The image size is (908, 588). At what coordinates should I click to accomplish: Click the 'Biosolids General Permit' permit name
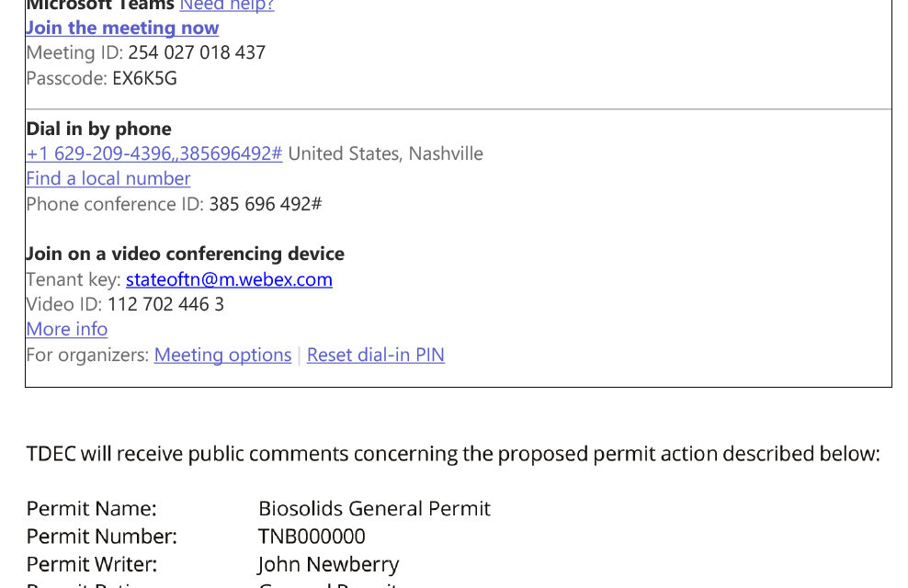point(375,508)
